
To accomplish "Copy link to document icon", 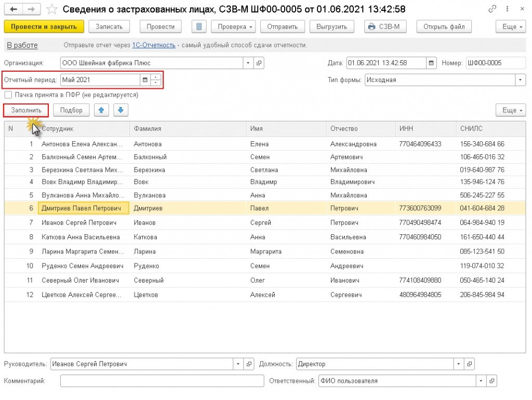I will click(x=492, y=9).
